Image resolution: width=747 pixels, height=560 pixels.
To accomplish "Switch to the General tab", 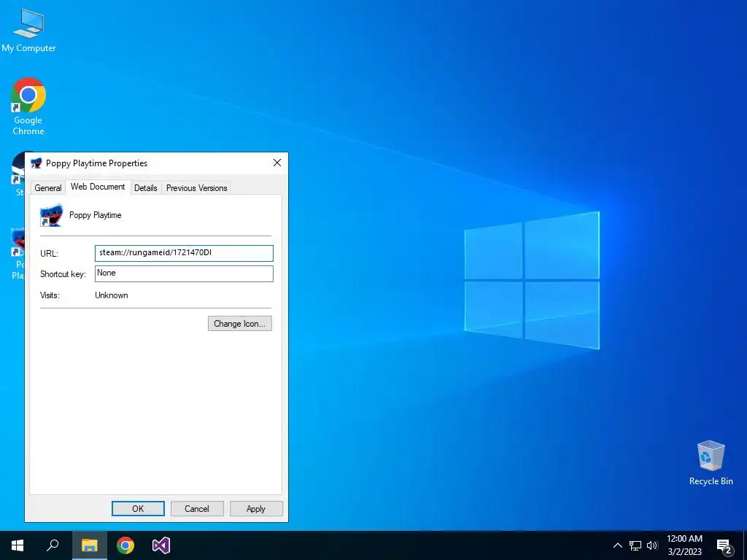I will click(x=48, y=188).
